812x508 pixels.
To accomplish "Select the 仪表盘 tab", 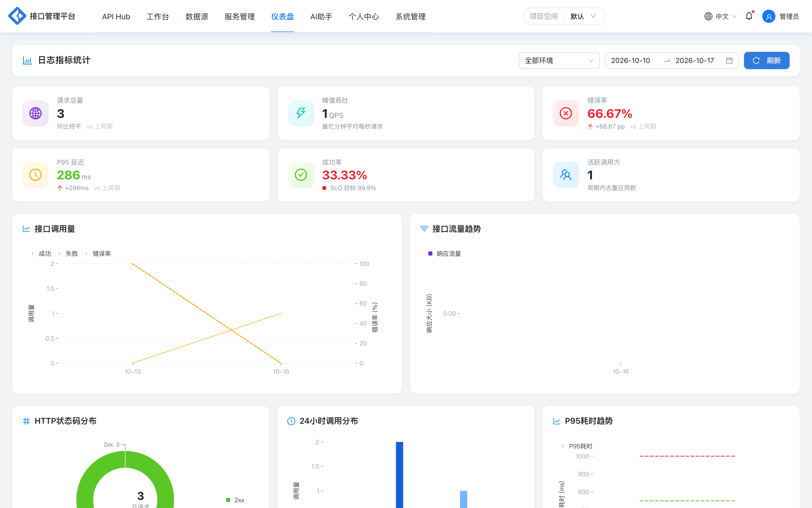I will [x=282, y=17].
